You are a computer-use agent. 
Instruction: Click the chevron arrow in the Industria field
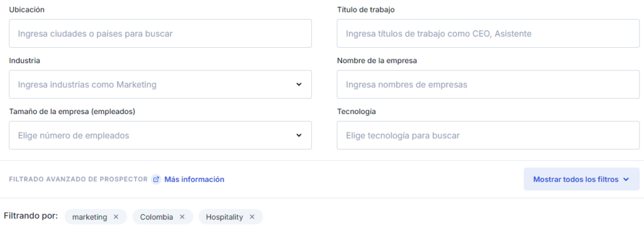tap(299, 84)
